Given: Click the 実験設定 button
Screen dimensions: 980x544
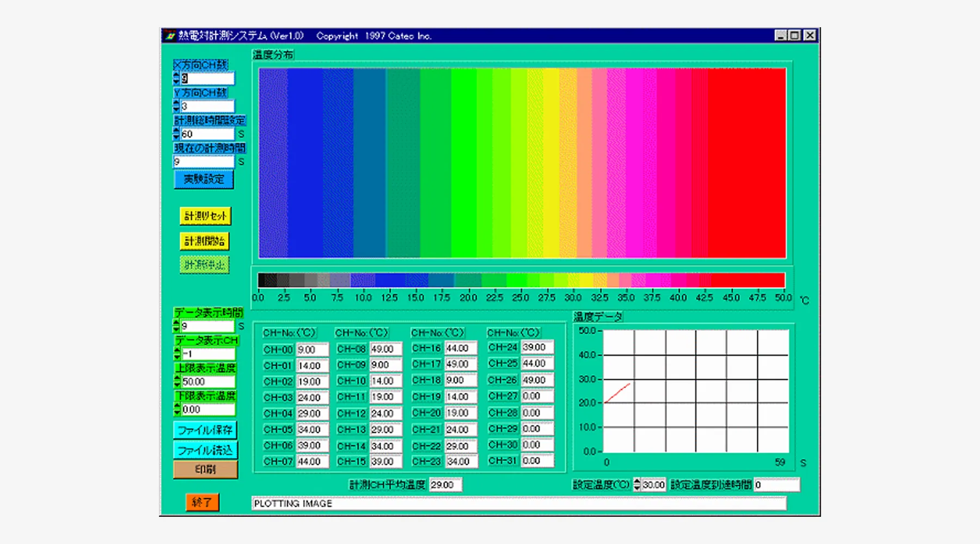Looking at the screenshot, I should [204, 180].
